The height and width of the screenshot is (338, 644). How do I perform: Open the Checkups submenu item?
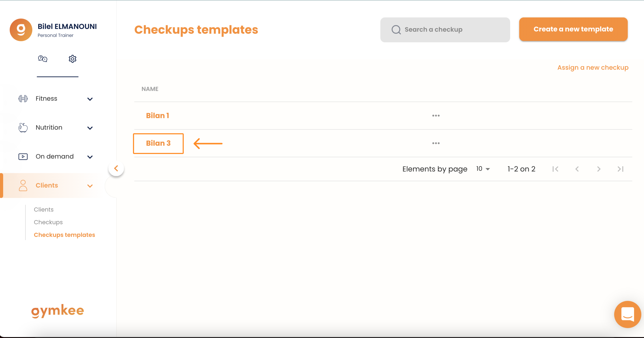pos(48,222)
